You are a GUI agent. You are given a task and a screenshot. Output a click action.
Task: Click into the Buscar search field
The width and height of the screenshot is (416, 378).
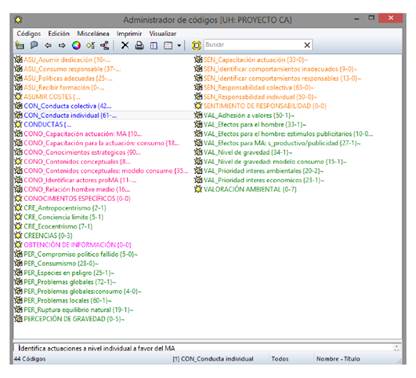pos(253,45)
